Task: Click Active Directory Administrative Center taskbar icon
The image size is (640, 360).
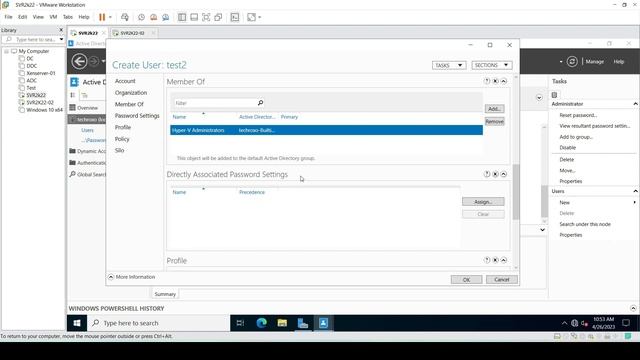Action: point(323,323)
